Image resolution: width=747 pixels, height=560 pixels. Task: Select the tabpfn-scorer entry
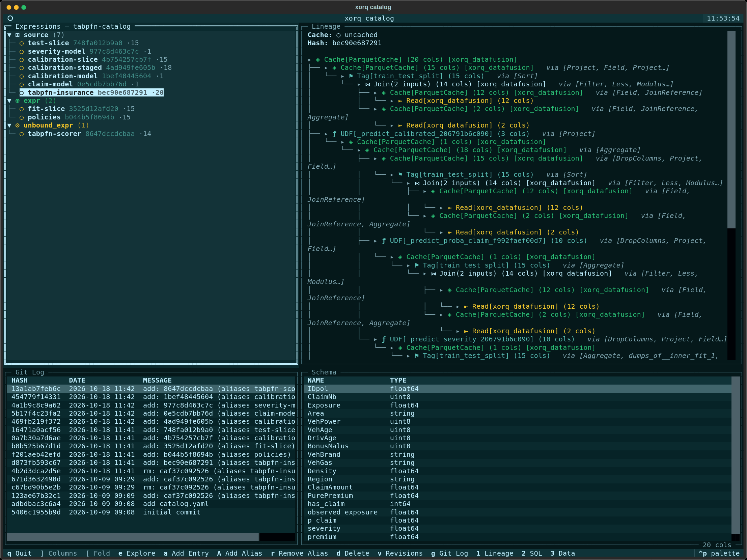pyautogui.click(x=85, y=134)
